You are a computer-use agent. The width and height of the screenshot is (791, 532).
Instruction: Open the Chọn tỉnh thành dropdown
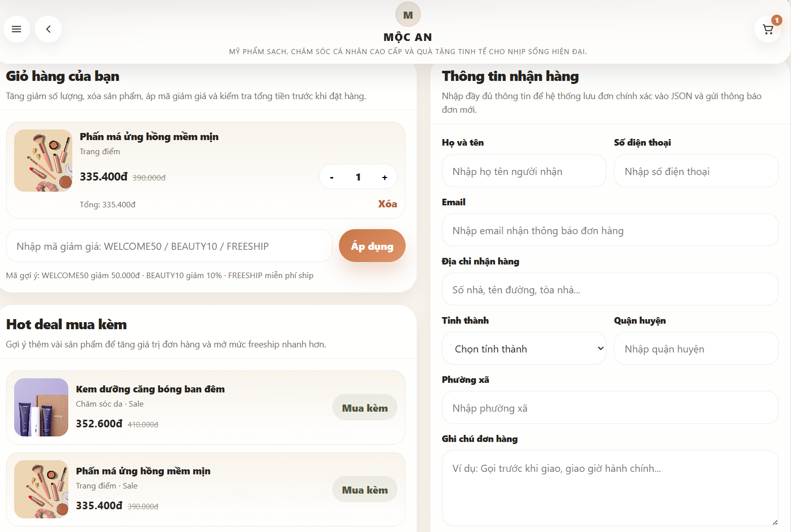pyautogui.click(x=523, y=348)
